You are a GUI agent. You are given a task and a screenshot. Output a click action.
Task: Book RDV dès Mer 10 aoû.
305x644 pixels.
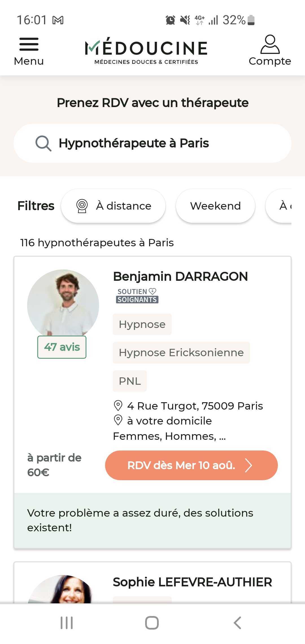pos(181,465)
